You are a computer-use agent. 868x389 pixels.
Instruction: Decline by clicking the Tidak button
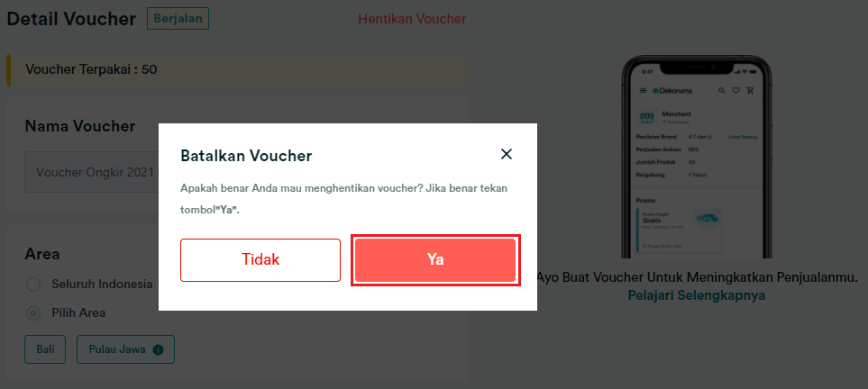260,260
